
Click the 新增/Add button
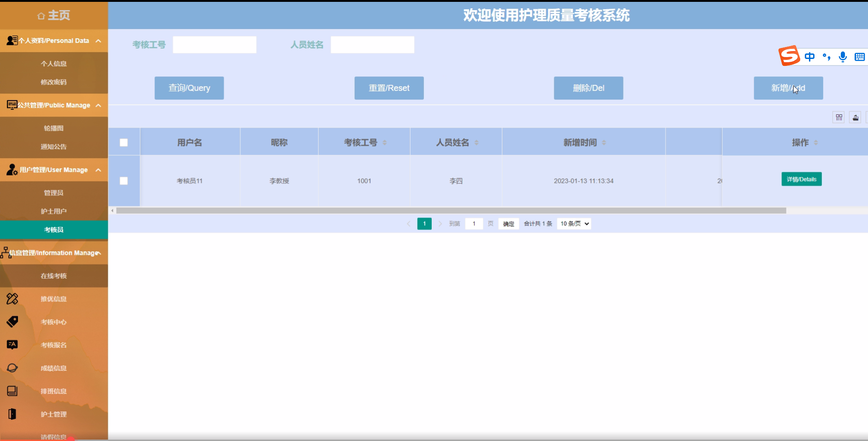coord(788,88)
